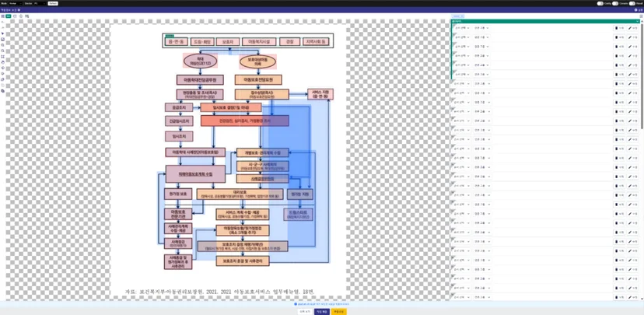644x315 pixels.
Task: Click the copy layers icon at toolbar bottom
Action: pyautogui.click(x=3, y=91)
